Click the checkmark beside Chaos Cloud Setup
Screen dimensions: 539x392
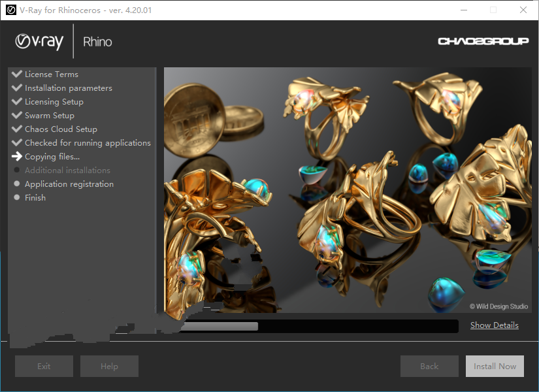point(17,129)
